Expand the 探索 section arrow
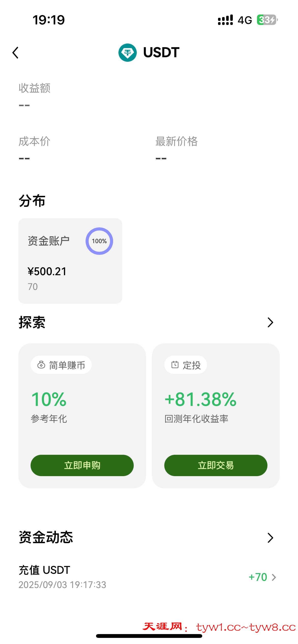The image size is (298, 644). coord(270,323)
